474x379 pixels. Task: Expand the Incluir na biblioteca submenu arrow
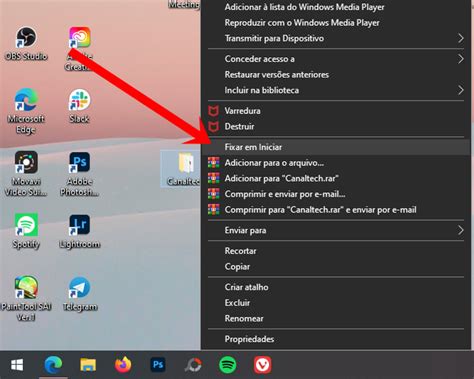coord(461,90)
